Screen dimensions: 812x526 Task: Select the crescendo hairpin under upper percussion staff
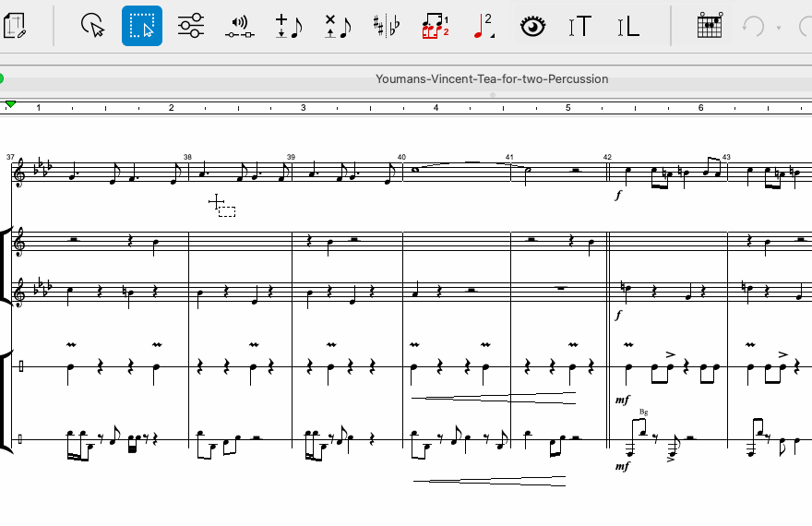tap(494, 398)
